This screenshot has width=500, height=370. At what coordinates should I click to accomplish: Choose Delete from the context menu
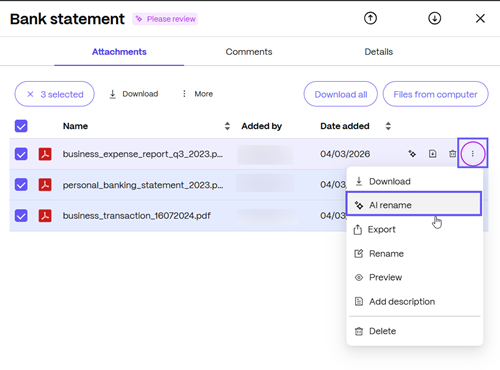click(414, 331)
